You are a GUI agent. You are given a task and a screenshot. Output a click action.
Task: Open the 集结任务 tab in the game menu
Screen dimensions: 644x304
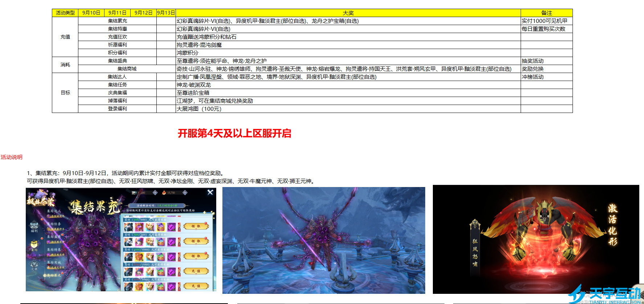pos(54,224)
